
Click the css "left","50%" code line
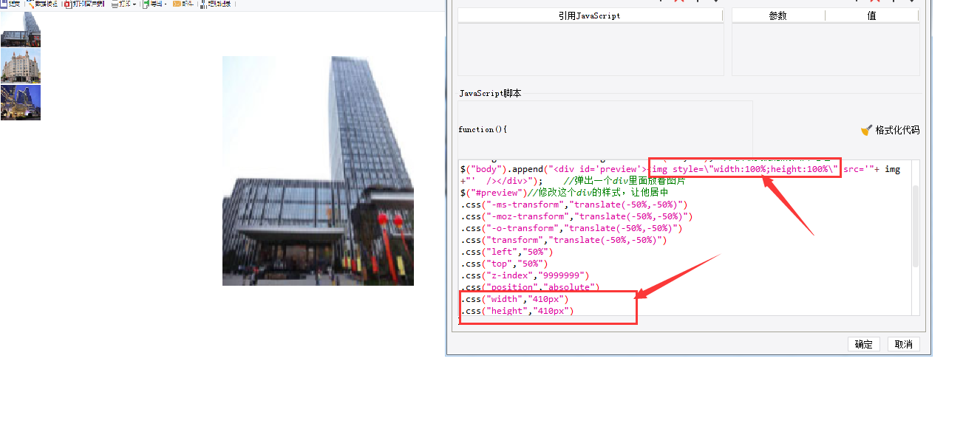506,252
